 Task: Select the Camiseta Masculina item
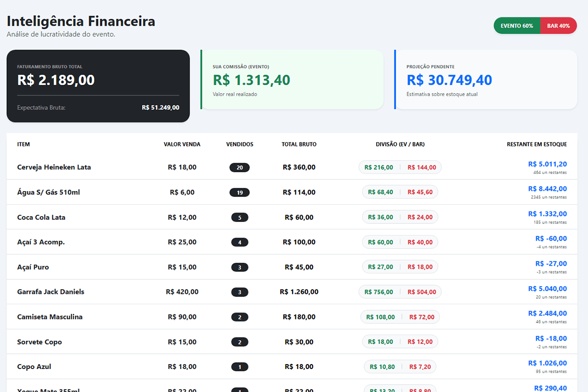50,317
